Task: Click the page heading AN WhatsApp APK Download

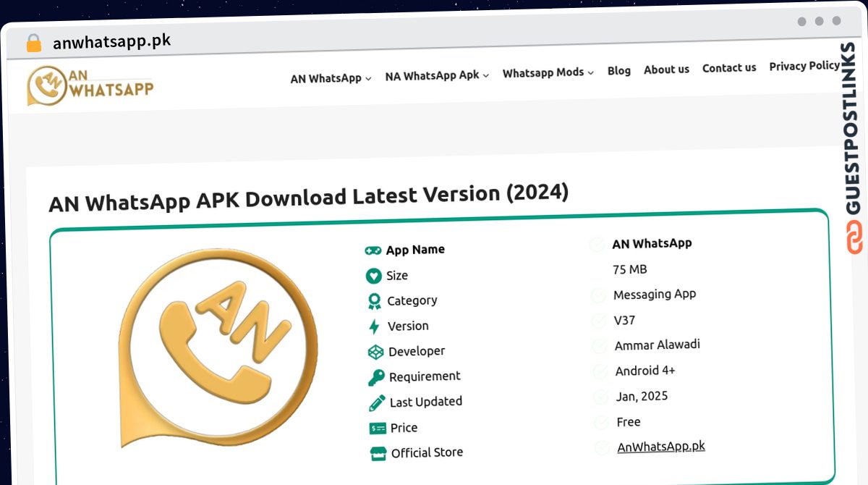Action: (309, 198)
